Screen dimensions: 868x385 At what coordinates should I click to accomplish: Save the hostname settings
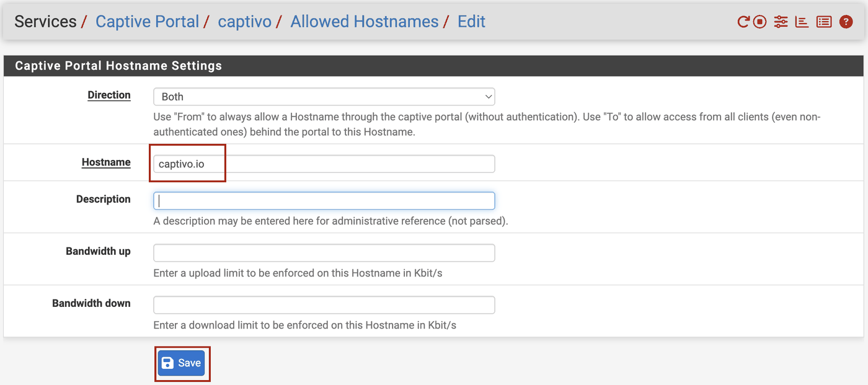[x=181, y=363]
